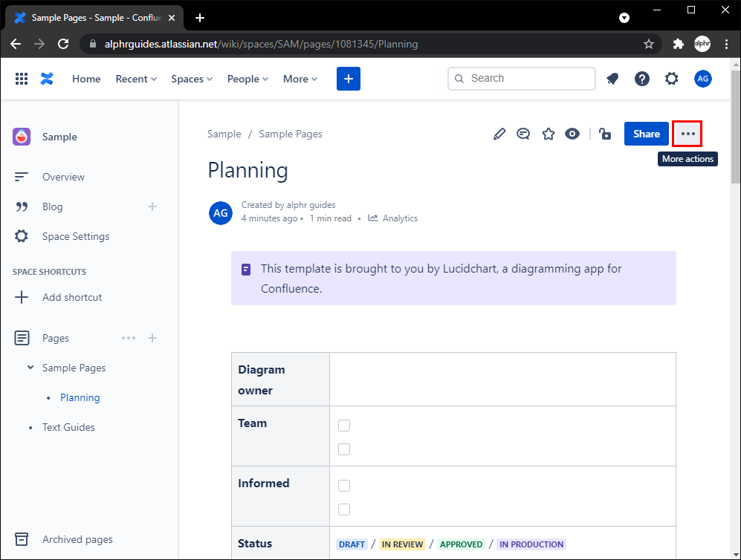
Task: Open the app switcher grid icon
Action: pyautogui.click(x=22, y=79)
